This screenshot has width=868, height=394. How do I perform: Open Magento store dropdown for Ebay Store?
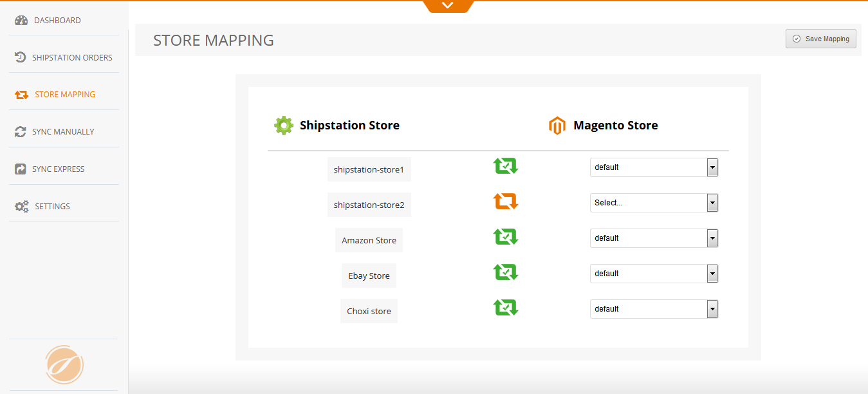pos(654,274)
